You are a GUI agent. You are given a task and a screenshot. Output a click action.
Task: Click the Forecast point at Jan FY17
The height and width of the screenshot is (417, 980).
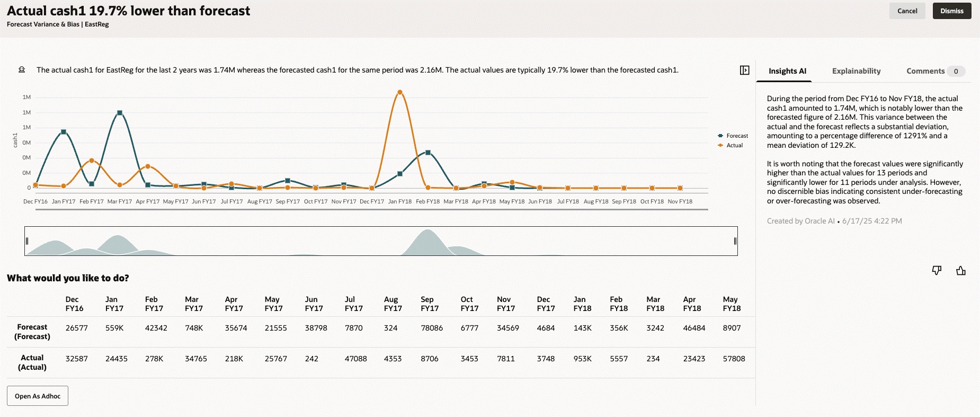coord(64,132)
